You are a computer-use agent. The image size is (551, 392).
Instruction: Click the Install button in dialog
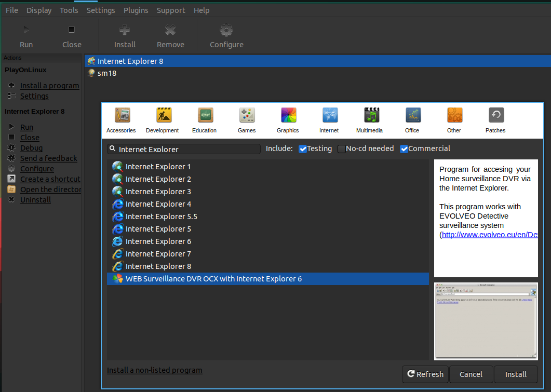[x=516, y=374]
